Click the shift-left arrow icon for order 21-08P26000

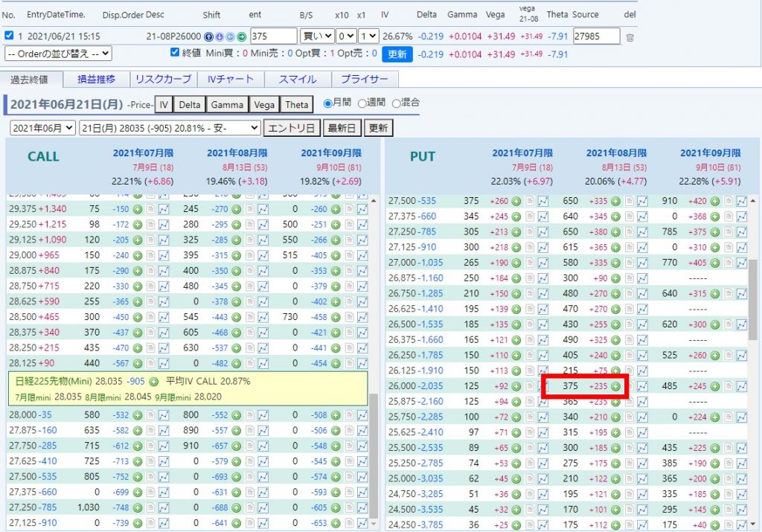231,36
